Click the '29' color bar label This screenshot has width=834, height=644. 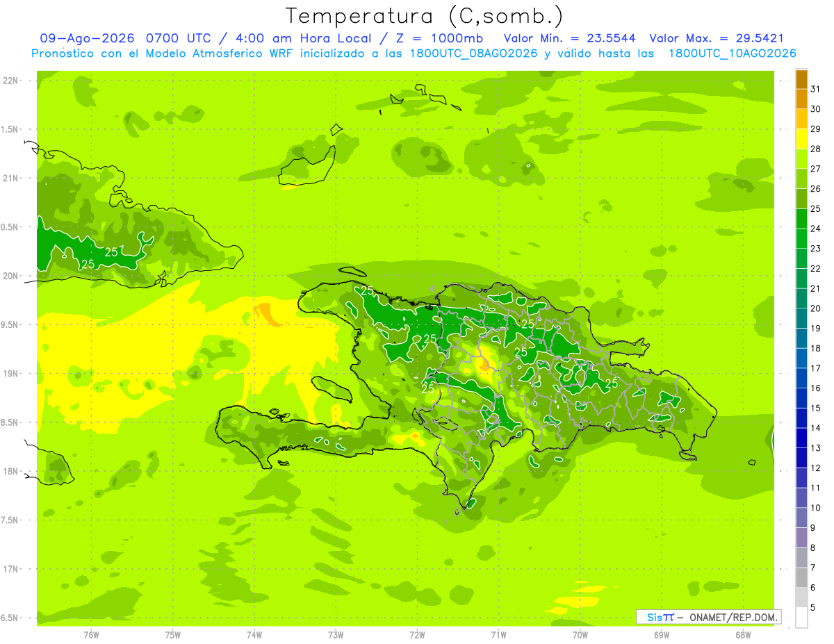pyautogui.click(x=815, y=129)
